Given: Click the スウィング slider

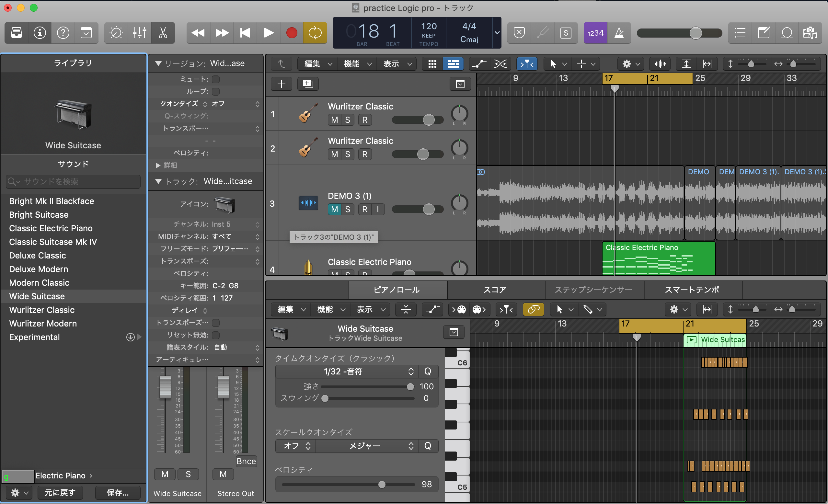Looking at the screenshot, I should 368,398.
